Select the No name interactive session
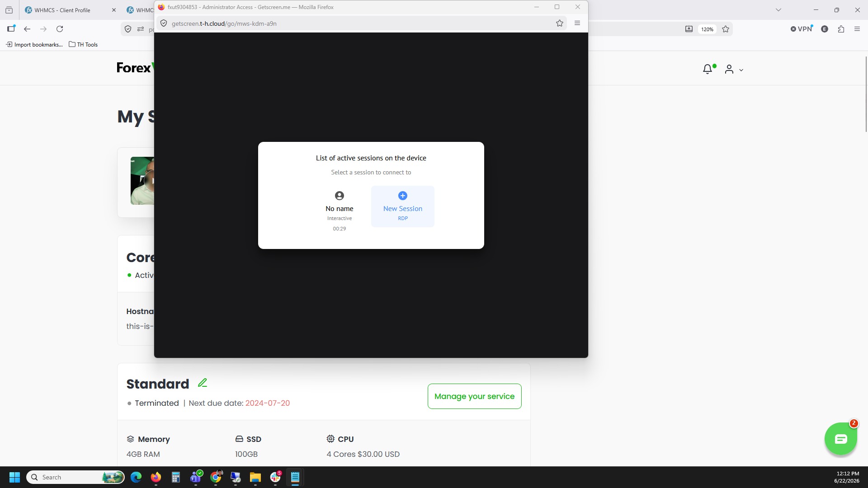 pos(340,211)
